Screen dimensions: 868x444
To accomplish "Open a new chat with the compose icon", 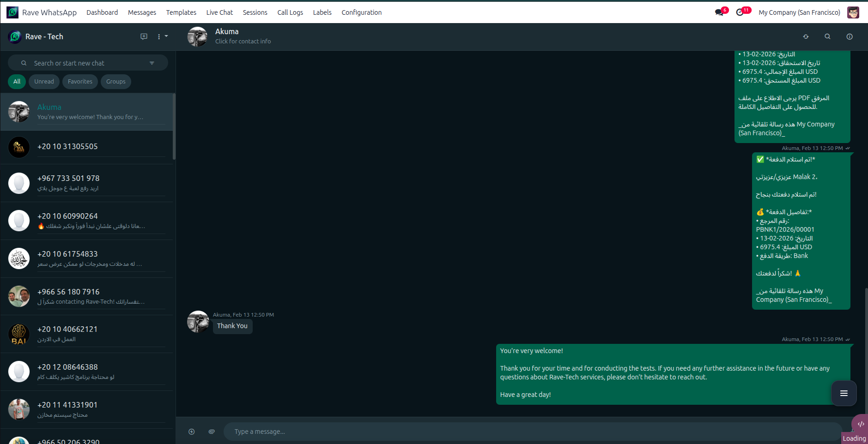I will tap(144, 36).
